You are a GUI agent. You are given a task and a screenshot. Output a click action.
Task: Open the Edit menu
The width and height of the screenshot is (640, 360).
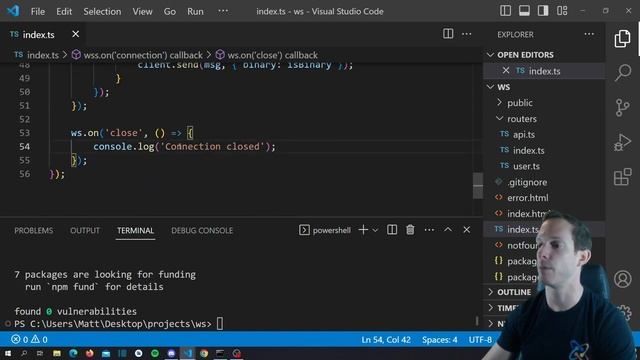click(64, 11)
